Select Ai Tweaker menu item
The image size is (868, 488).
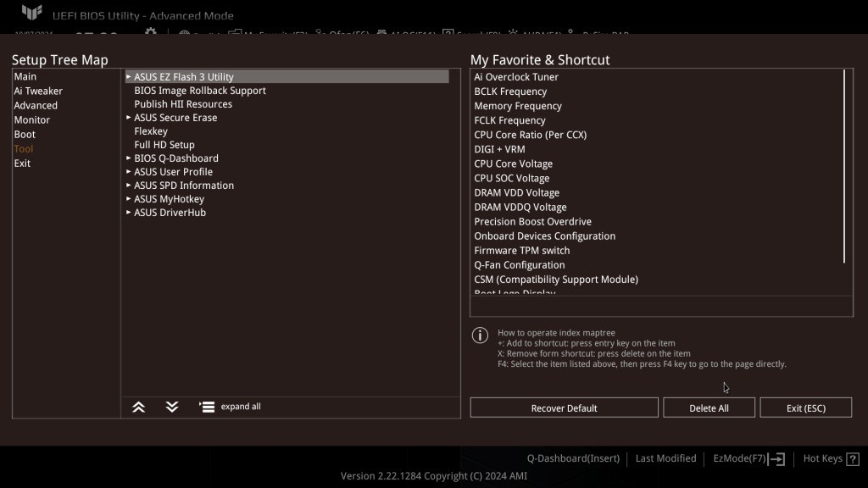(38, 91)
